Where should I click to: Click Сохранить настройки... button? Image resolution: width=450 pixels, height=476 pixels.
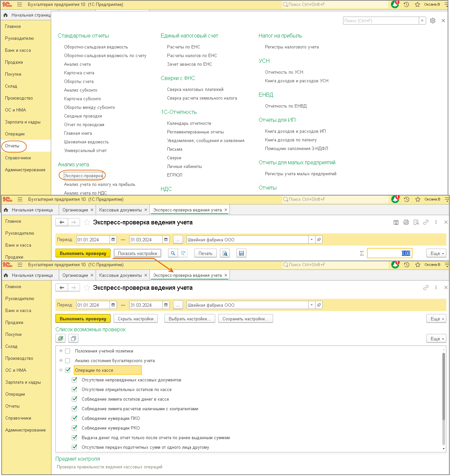click(x=245, y=319)
